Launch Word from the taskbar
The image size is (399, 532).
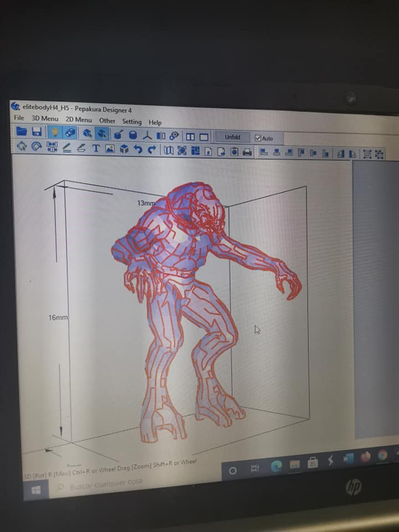pos(347,459)
